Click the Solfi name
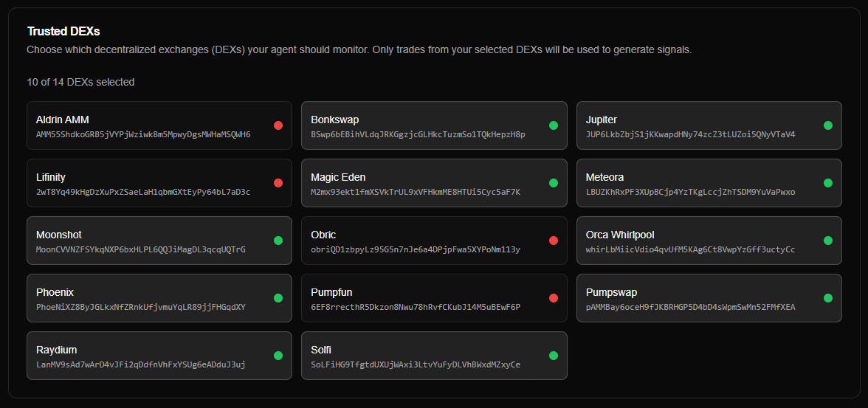Viewport: 868px width, 408px height. 321,350
